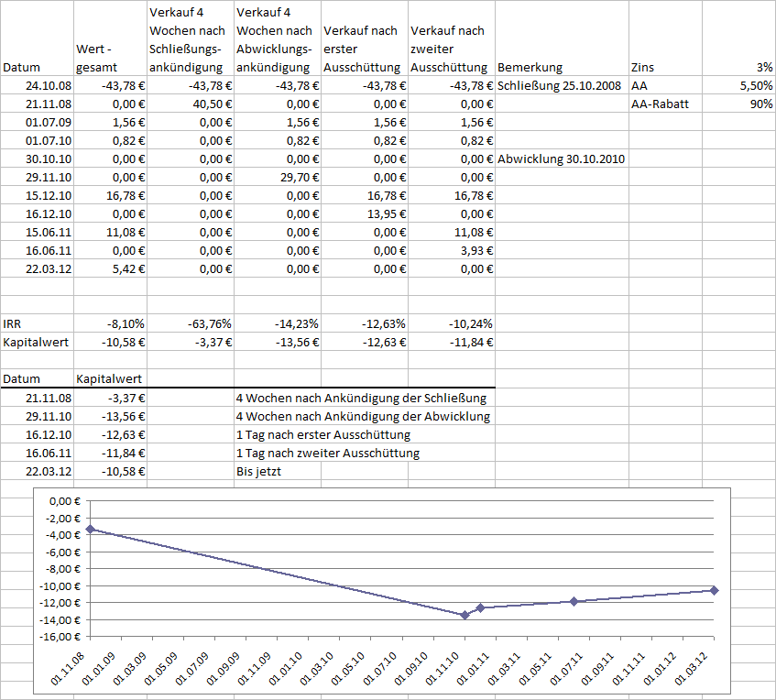Click the chart x-axis label 01.01.10
Viewport: 776px width, 700px height.
click(286, 668)
